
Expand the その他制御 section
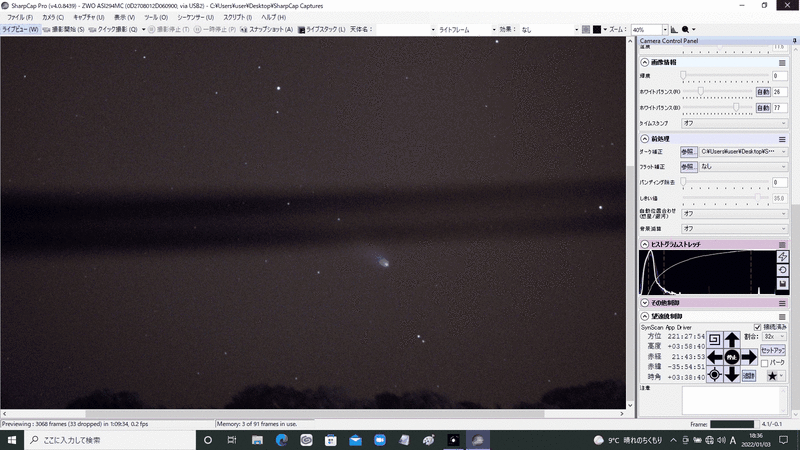[x=644, y=303]
